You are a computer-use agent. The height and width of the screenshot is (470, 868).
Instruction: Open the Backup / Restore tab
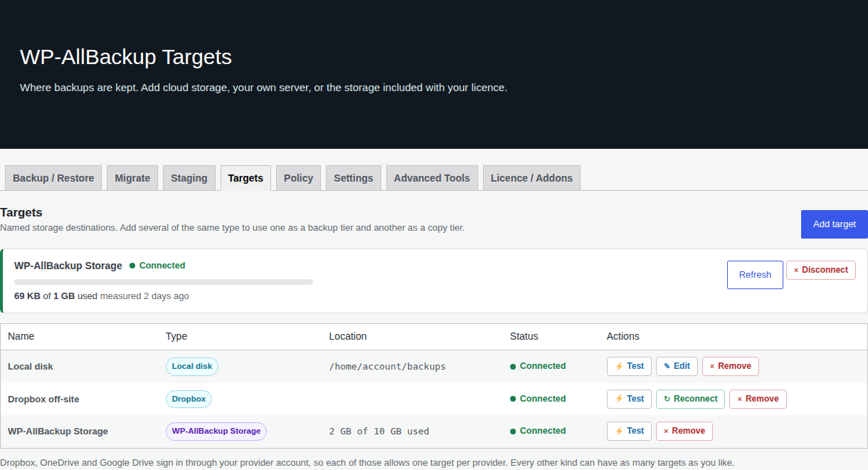click(x=53, y=178)
